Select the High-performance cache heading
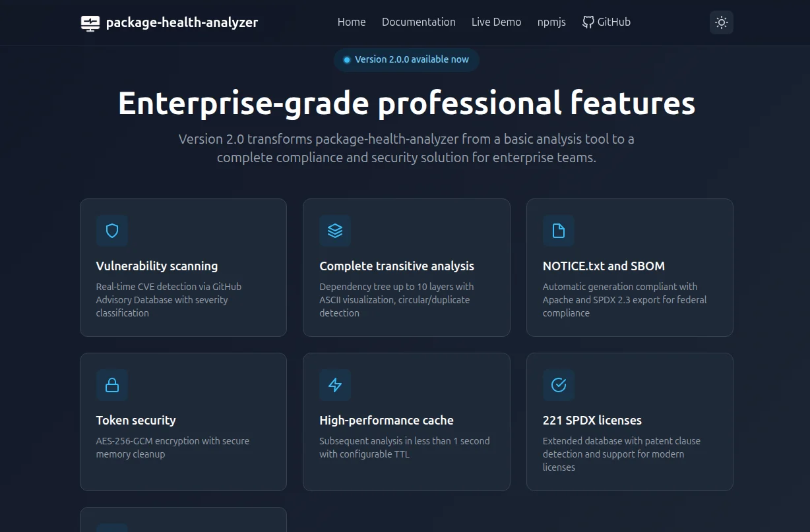Image resolution: width=810 pixels, height=532 pixels. point(387,421)
